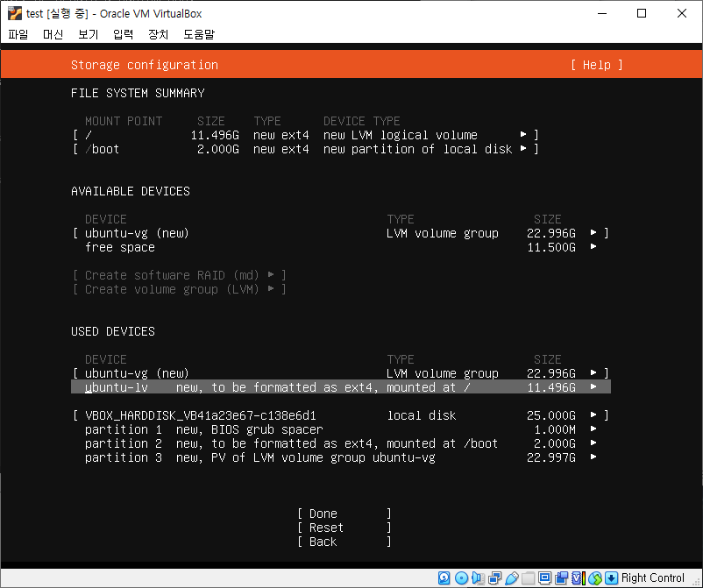This screenshot has width=703, height=588.
Task: Open the 머신 menu
Action: point(53,34)
